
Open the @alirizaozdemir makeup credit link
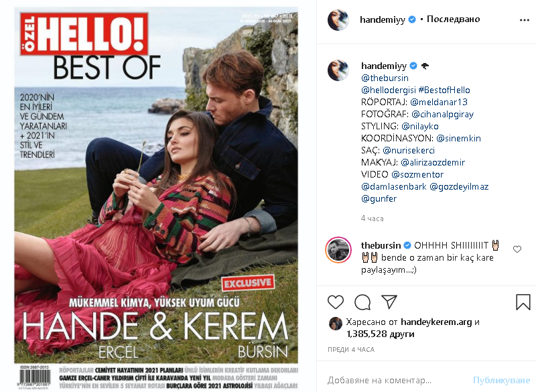tap(433, 162)
